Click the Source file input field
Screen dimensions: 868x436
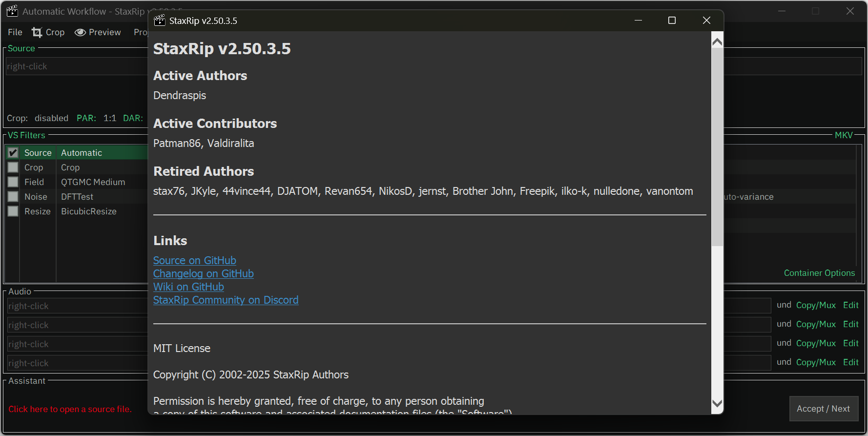coord(76,66)
